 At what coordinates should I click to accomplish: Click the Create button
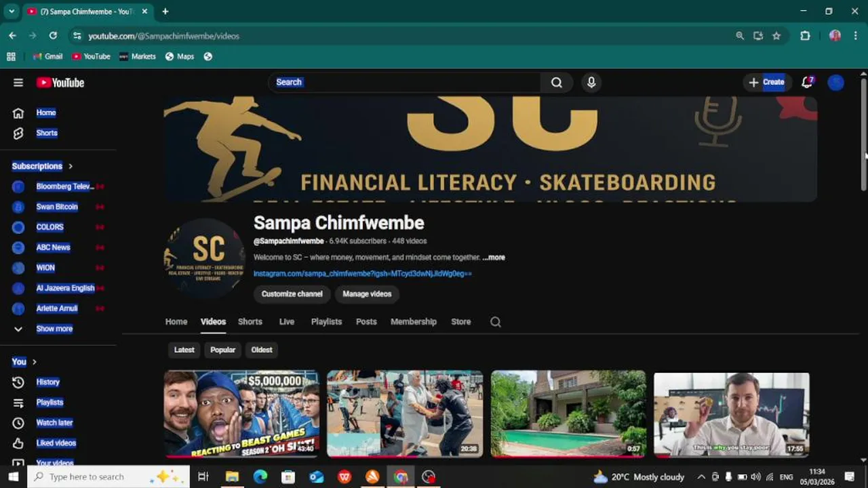click(766, 83)
